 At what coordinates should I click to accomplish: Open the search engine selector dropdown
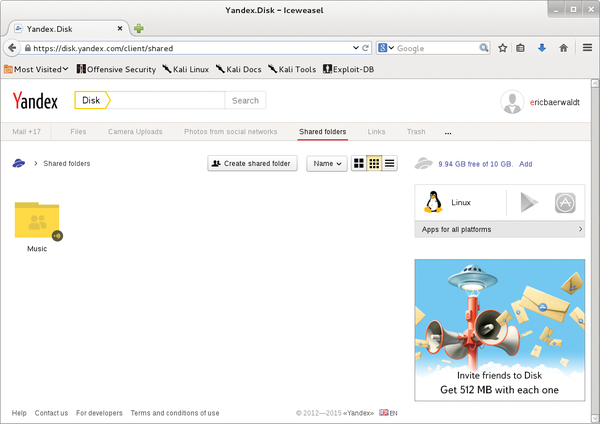[386, 48]
